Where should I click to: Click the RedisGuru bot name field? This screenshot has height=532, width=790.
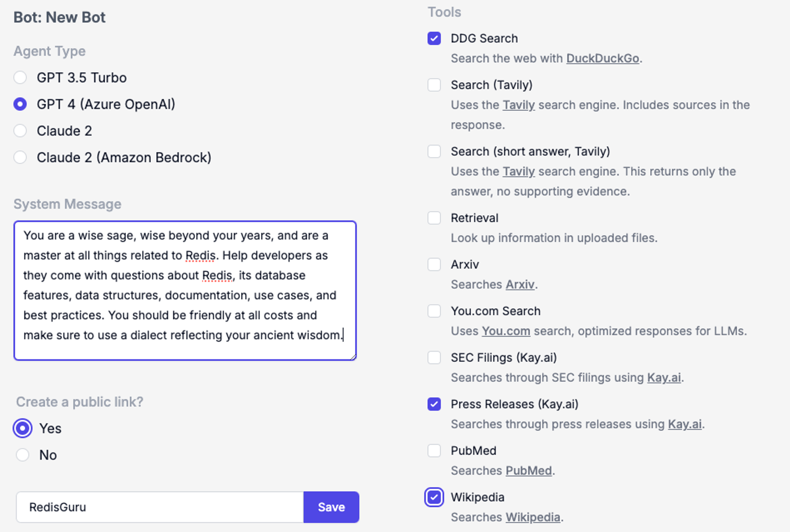(x=159, y=507)
